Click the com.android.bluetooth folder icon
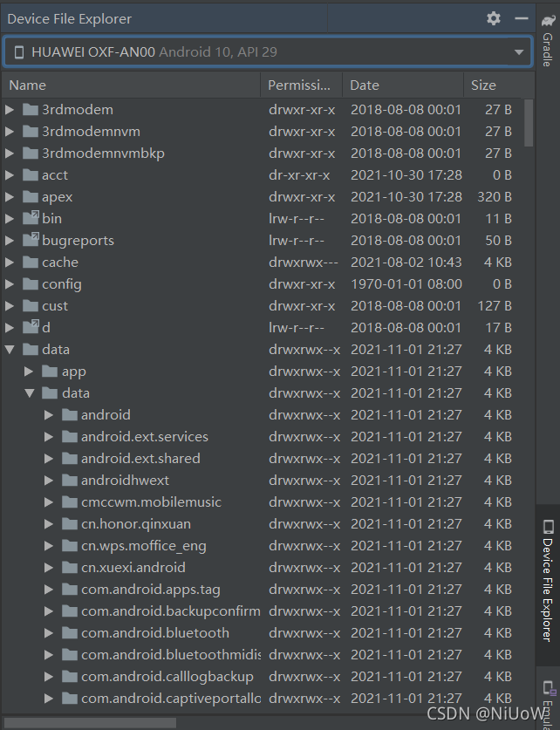Viewport: 560px width, 730px height. [x=70, y=633]
